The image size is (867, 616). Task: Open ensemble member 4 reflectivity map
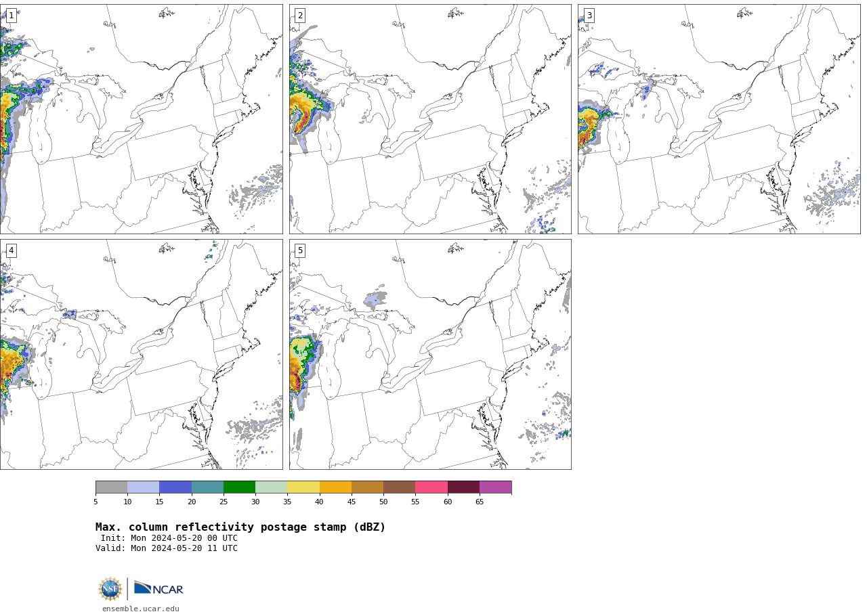pos(141,354)
